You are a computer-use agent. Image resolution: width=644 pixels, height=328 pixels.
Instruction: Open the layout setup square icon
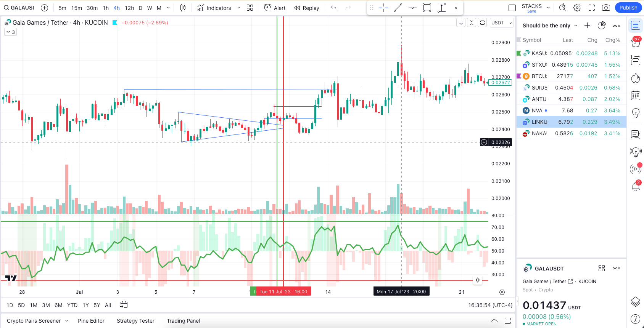(512, 8)
